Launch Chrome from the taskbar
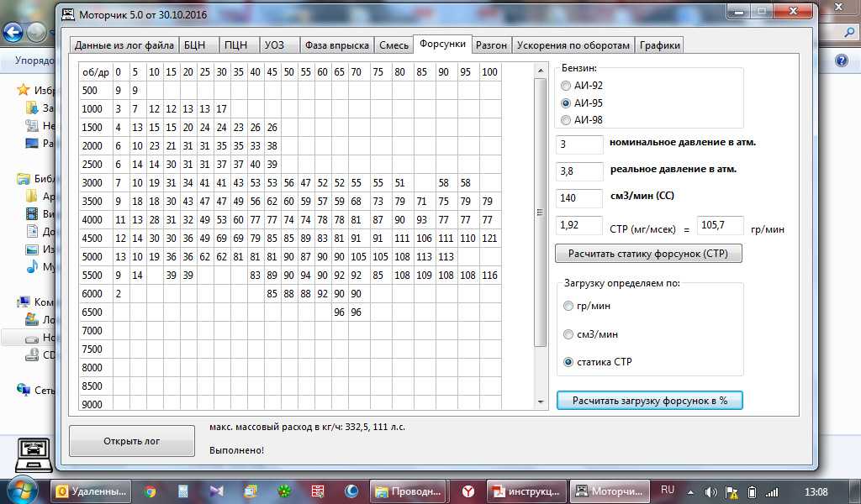Viewport: 861px width, 504px height. pyautogui.click(x=150, y=491)
